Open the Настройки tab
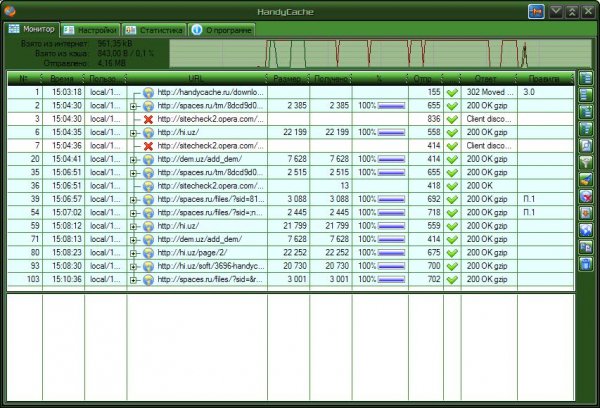The height and width of the screenshot is (408, 600). point(91,30)
